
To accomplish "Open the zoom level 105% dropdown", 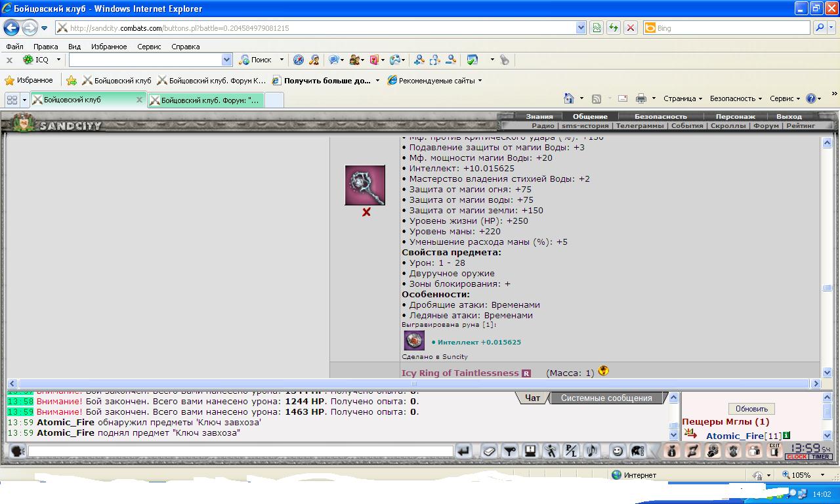I will tap(822, 474).
